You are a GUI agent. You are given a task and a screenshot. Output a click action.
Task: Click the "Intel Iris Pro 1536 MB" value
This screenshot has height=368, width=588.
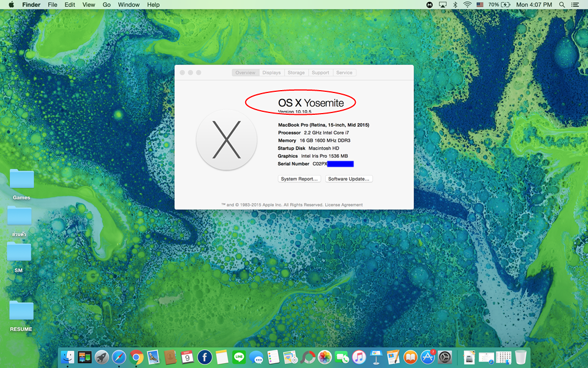click(x=325, y=156)
